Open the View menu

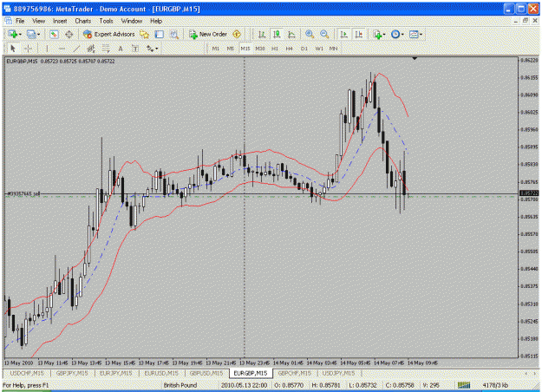[x=39, y=21]
